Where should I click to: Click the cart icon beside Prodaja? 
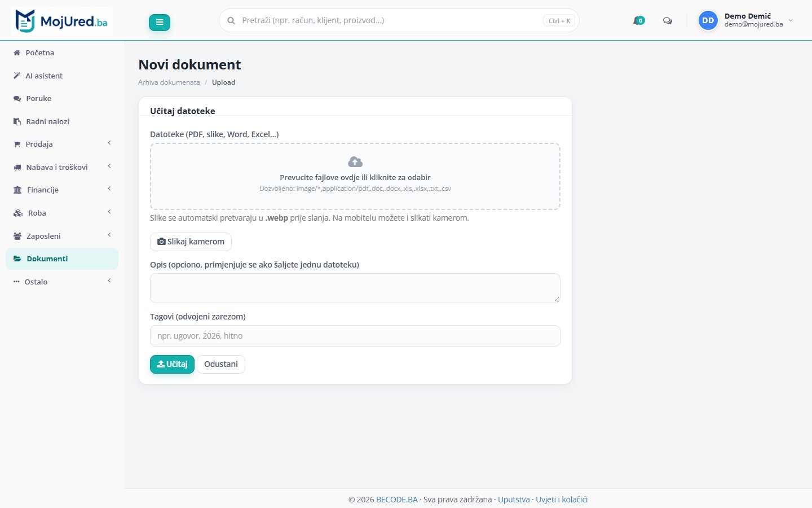point(17,144)
